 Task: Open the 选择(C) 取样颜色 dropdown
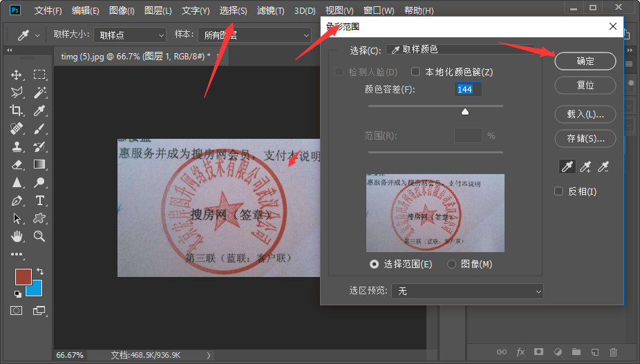[x=460, y=49]
